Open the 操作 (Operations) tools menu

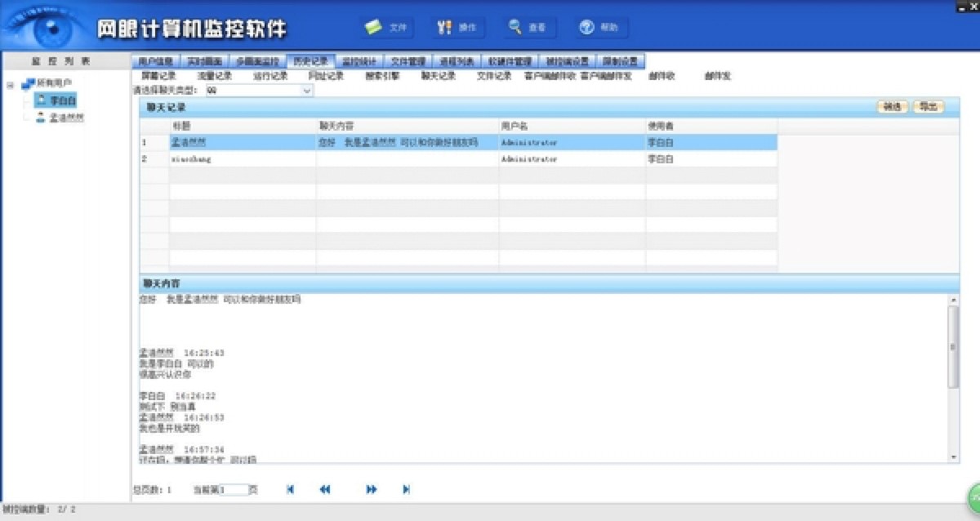click(x=457, y=27)
